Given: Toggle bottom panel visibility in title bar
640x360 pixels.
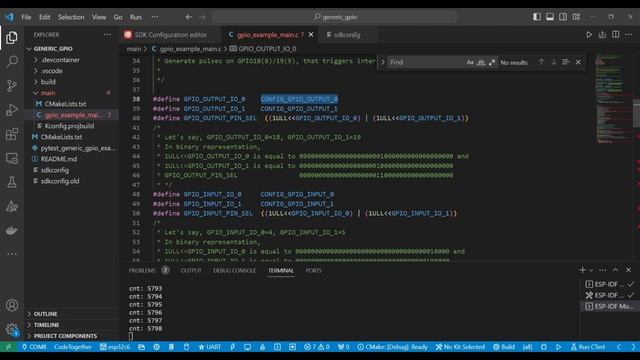Looking at the screenshot, I should click(550, 17).
